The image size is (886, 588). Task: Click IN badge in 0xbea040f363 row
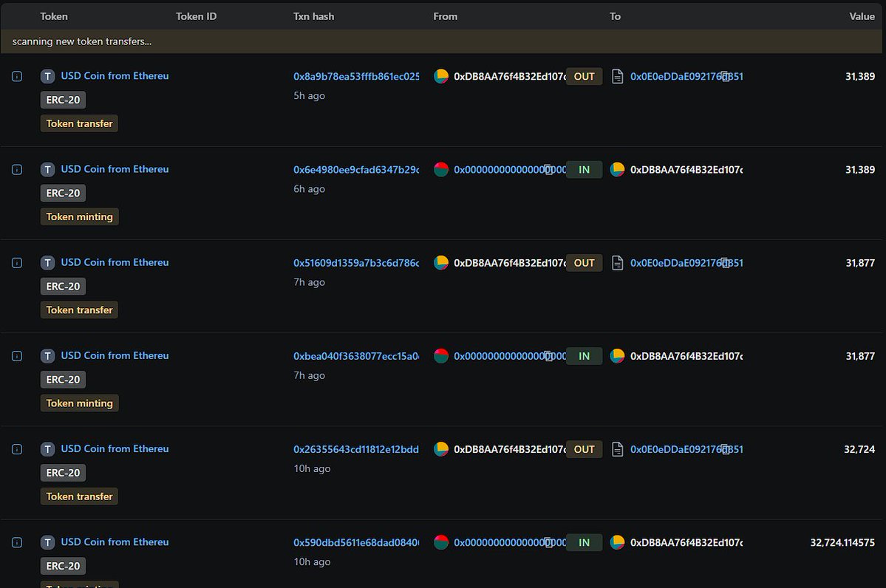[x=585, y=356]
